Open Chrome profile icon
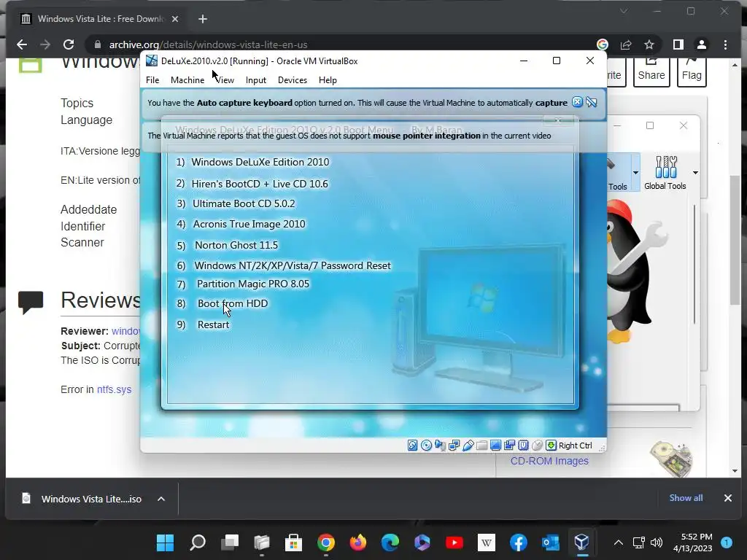Screen dimensions: 747x560 click(x=702, y=44)
